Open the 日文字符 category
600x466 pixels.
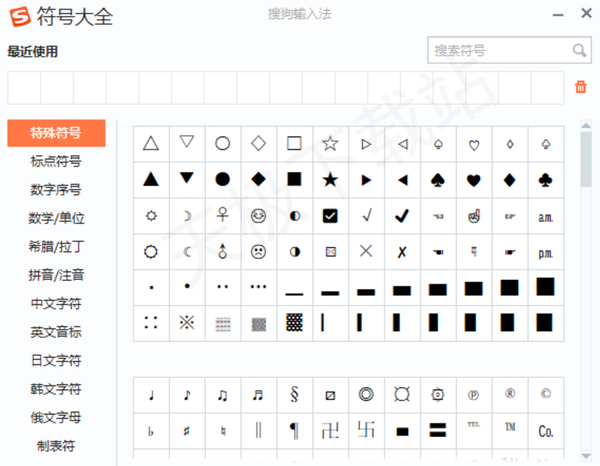56,360
